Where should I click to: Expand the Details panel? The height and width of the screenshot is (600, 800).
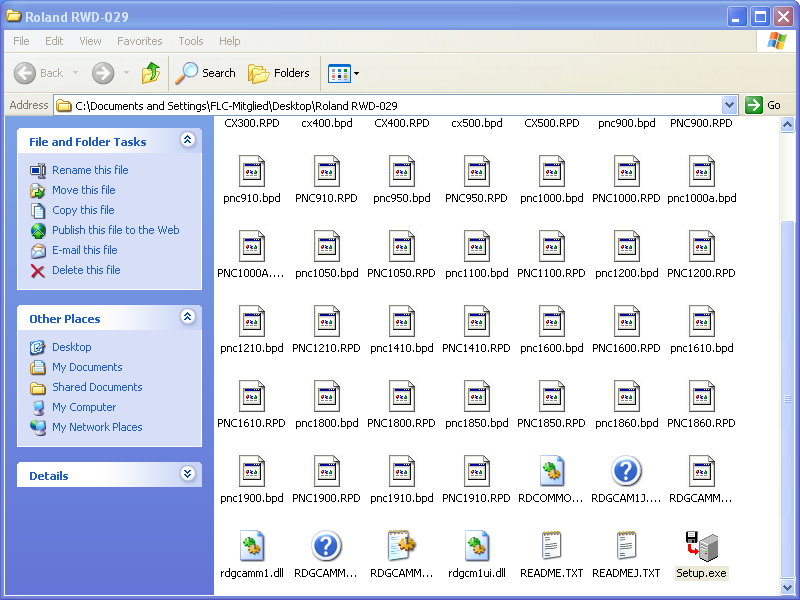point(187,474)
